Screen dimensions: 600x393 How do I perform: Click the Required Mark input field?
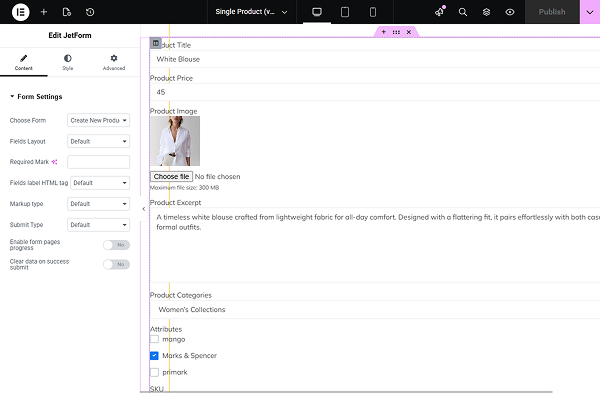click(x=98, y=162)
